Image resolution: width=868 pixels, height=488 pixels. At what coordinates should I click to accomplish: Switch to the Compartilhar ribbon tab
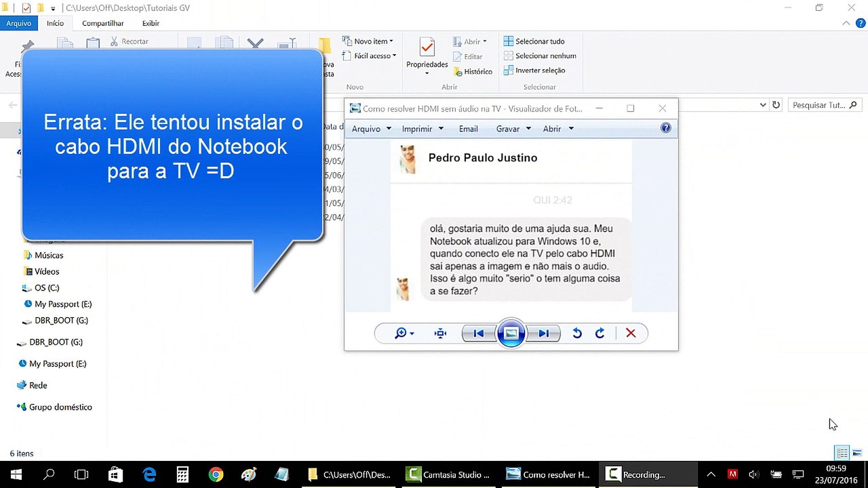tap(102, 23)
